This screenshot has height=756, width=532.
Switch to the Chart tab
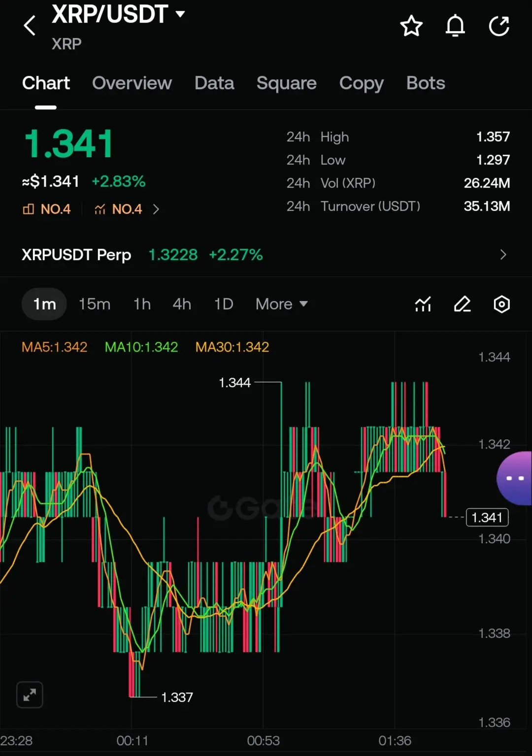click(46, 83)
